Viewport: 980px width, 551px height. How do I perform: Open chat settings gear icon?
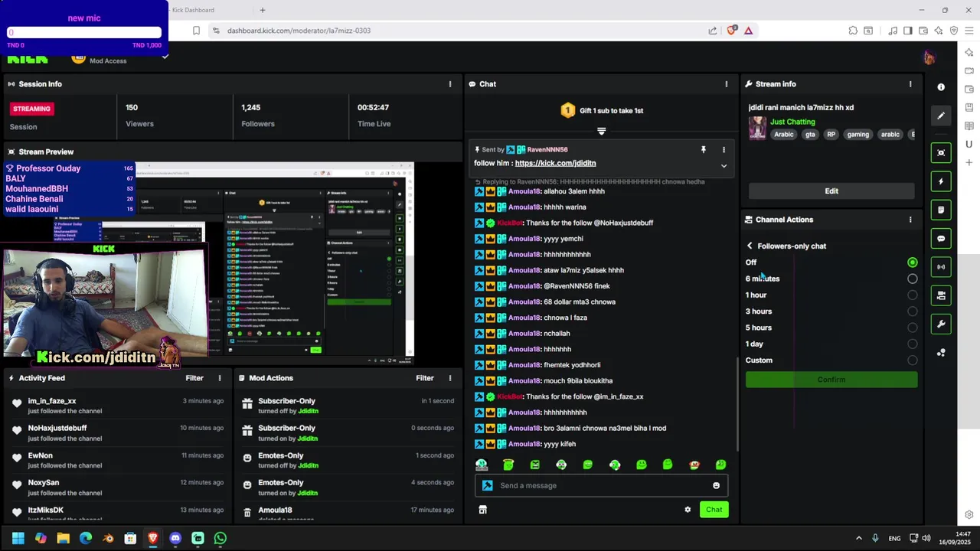[688, 510]
